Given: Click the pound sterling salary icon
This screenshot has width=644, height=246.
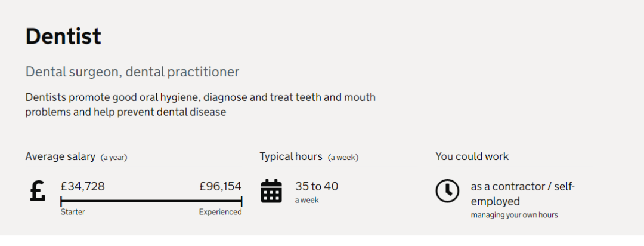Looking at the screenshot, I should pos(37,191).
